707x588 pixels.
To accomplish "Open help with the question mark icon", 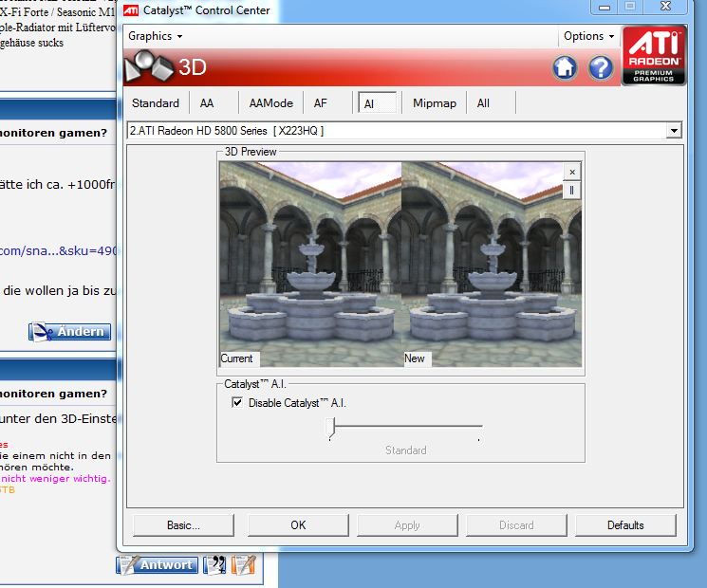I will [x=601, y=68].
